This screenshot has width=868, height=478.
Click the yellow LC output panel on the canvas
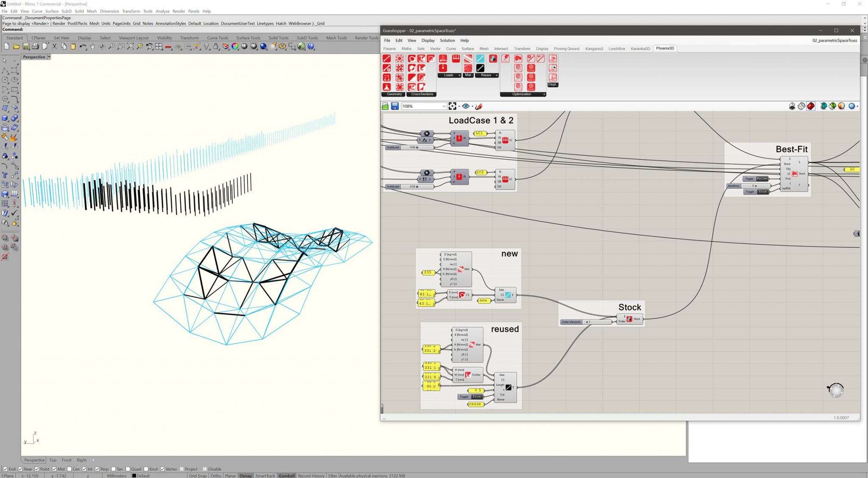(852, 169)
